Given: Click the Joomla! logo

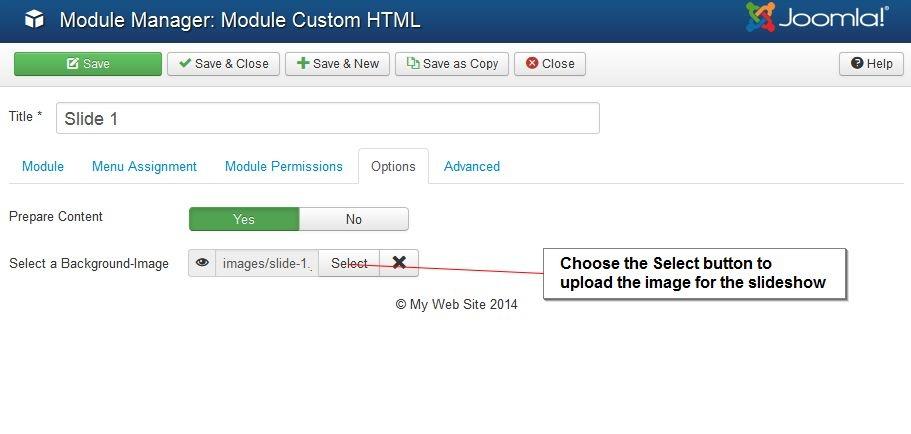Looking at the screenshot, I should [817, 19].
